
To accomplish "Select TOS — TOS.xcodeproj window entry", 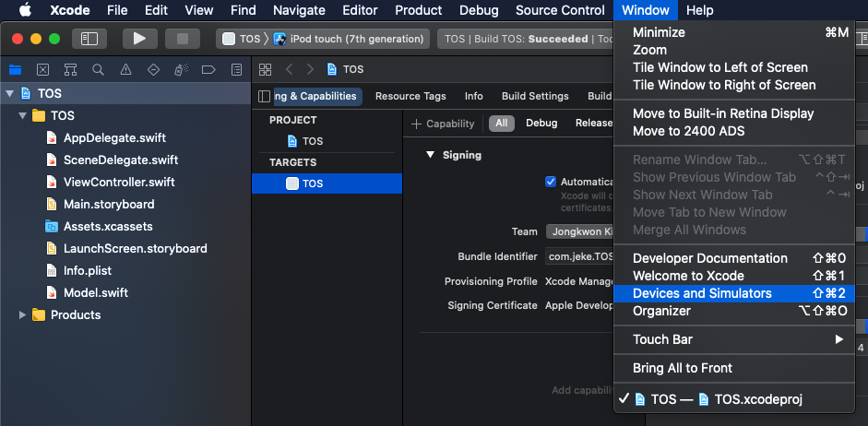I will click(x=734, y=399).
